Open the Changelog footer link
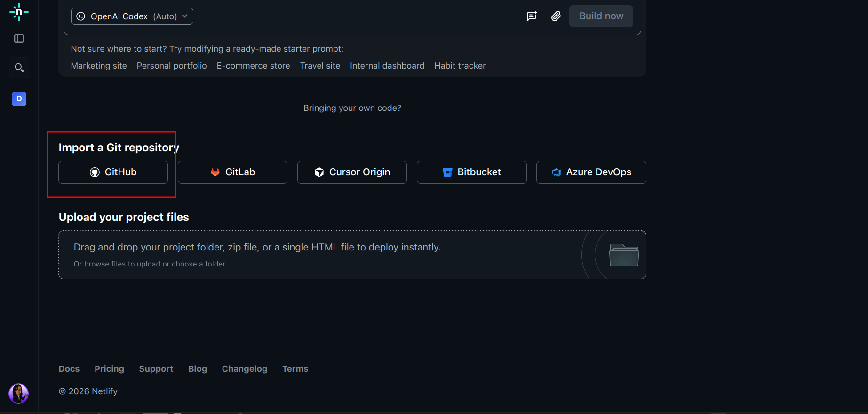 click(245, 369)
